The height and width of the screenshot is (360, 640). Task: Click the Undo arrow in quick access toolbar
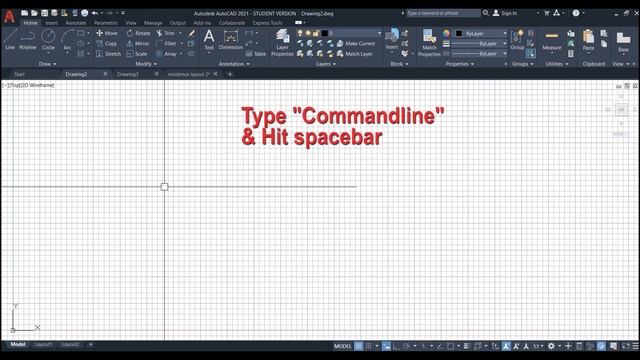(95, 13)
